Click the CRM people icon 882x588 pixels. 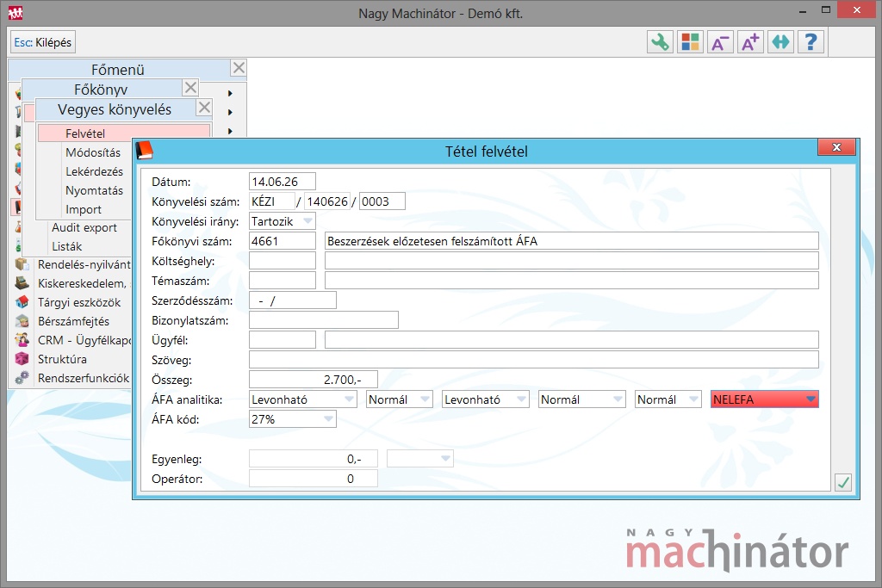[x=22, y=339]
